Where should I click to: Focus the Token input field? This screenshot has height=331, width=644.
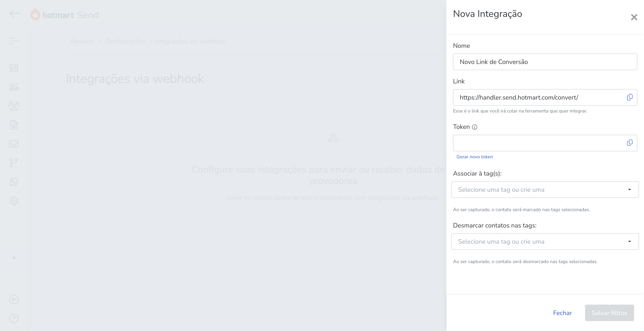click(x=545, y=143)
